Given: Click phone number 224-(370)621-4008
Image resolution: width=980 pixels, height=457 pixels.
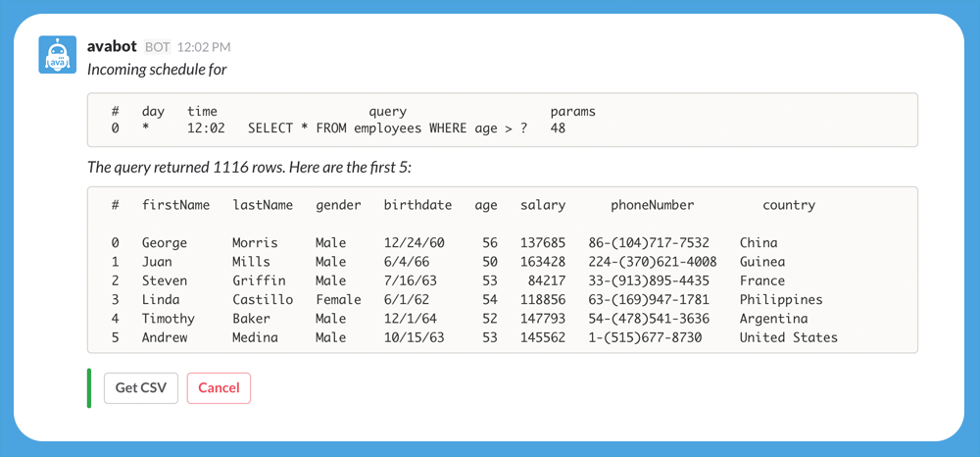Looking at the screenshot, I should point(653,261).
